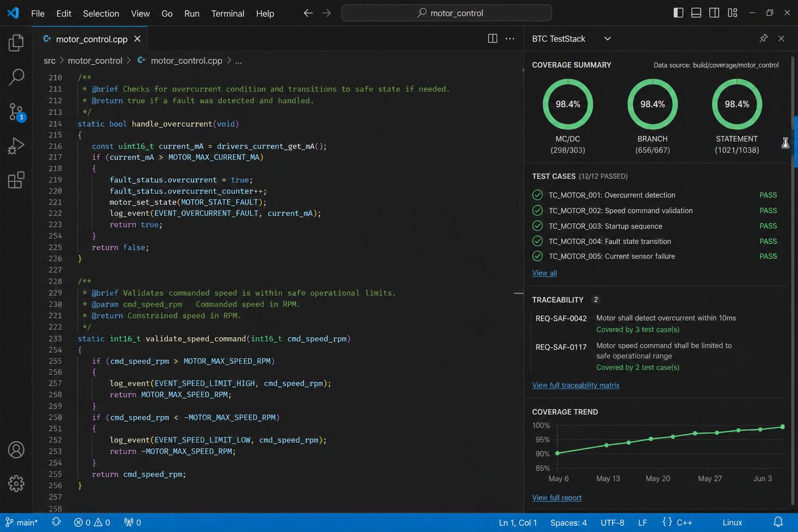The width and height of the screenshot is (798, 532).
Task: Open the Accounts menu icon
Action: click(x=16, y=450)
